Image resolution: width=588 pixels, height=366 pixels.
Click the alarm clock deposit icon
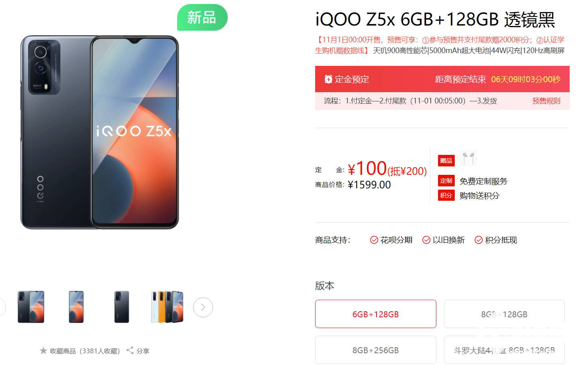(328, 79)
